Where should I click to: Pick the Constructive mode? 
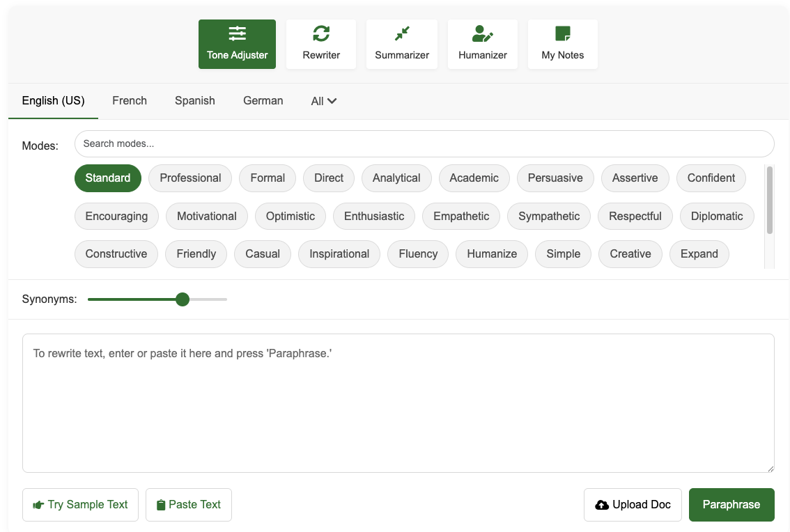[116, 254]
